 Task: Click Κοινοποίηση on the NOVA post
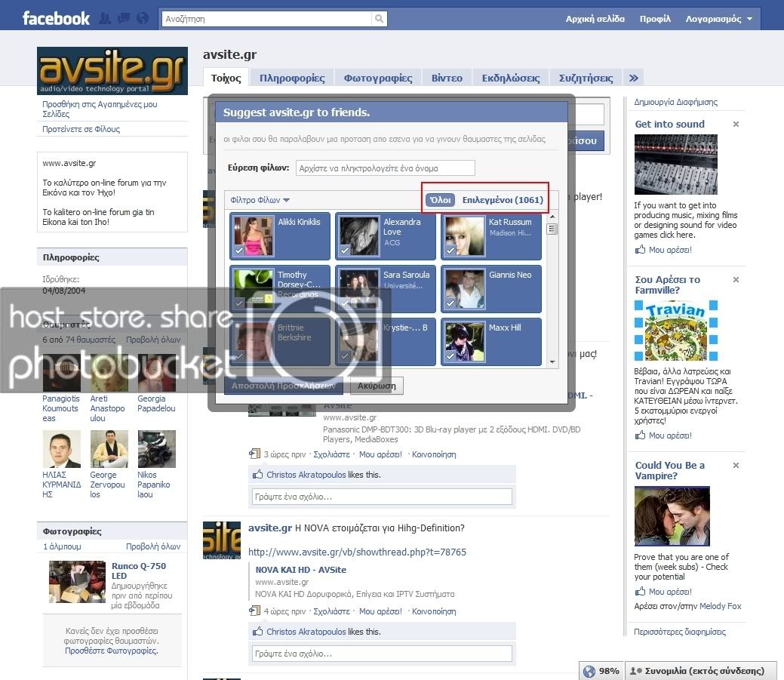(x=433, y=611)
